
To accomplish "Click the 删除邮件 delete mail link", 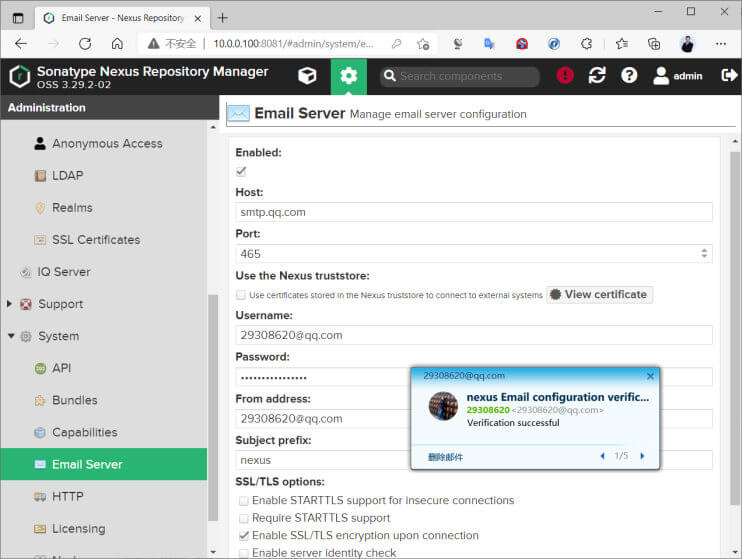I will 445,457.
